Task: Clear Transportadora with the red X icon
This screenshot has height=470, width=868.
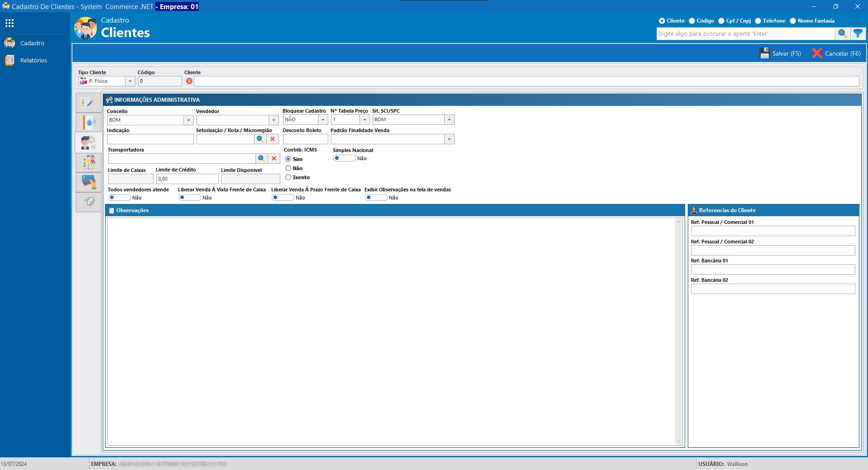Action: 274,159
